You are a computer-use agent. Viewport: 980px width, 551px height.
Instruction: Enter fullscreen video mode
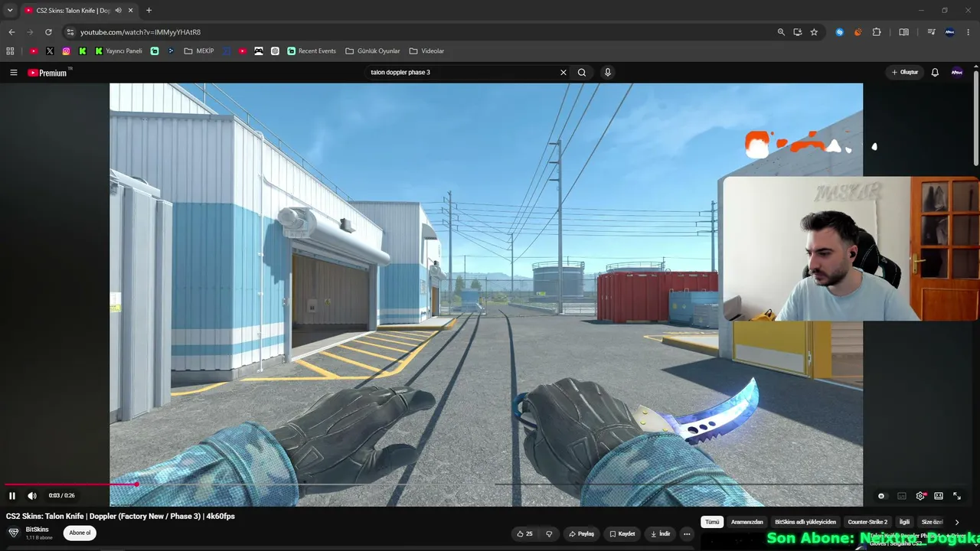957,496
